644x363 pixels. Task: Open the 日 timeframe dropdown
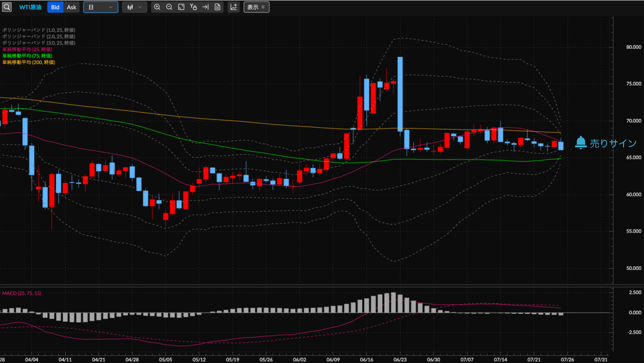click(x=101, y=7)
